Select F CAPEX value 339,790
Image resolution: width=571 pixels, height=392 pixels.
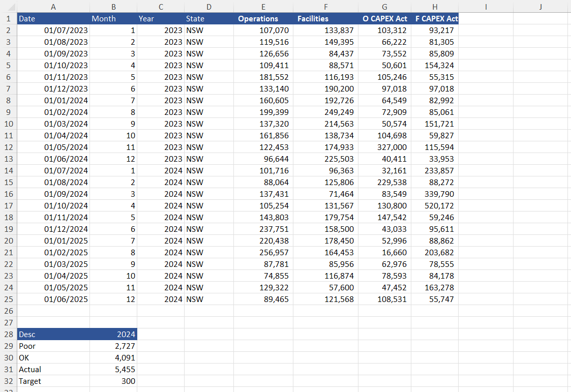coord(435,194)
